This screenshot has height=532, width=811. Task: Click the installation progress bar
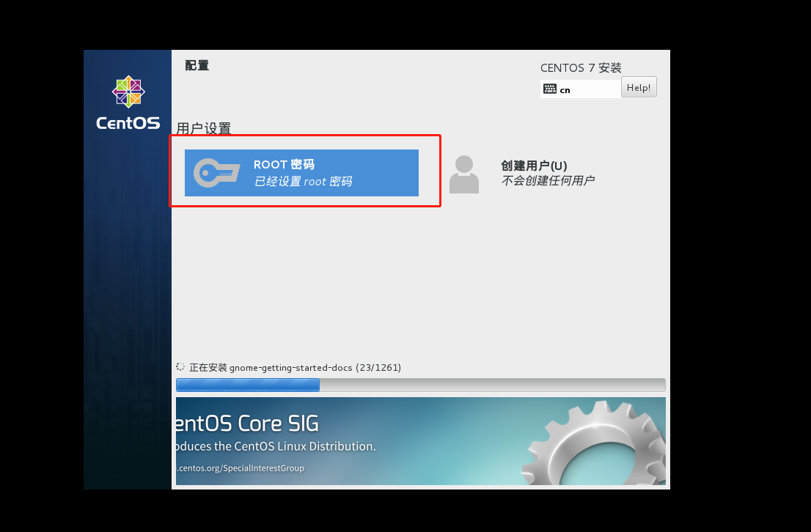pos(420,385)
